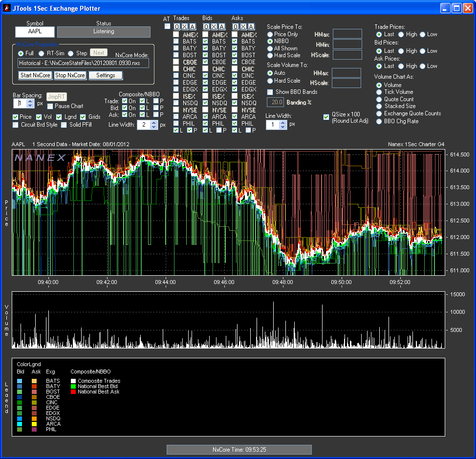This screenshot has height=459, width=476.
Task: Click the Asks 'X' button
Action: tap(243, 27)
